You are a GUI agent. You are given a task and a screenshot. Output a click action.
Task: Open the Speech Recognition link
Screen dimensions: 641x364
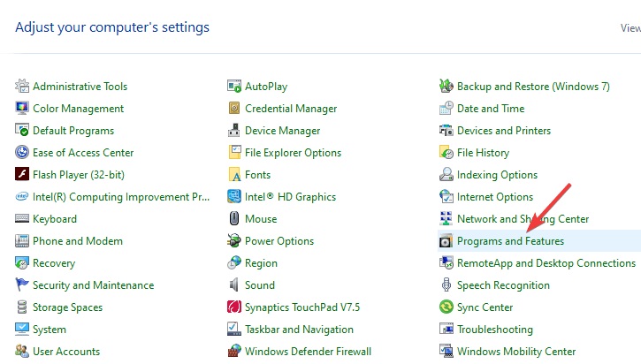[503, 285]
